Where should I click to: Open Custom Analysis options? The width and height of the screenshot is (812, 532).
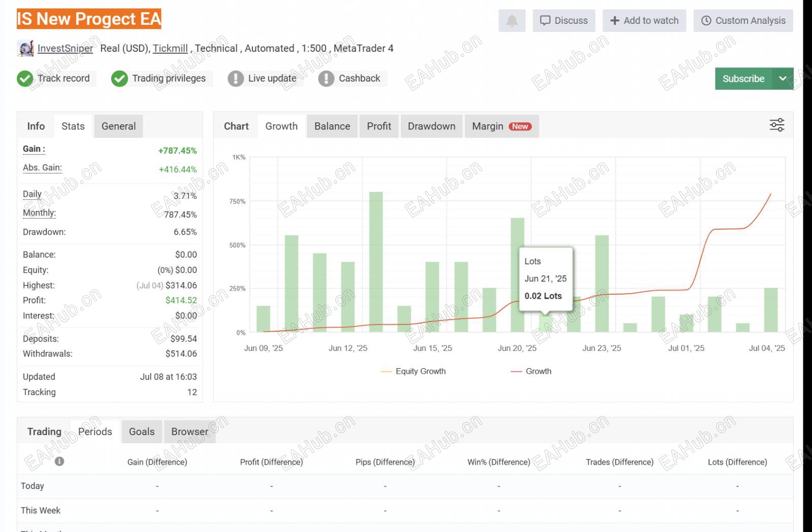pos(743,21)
